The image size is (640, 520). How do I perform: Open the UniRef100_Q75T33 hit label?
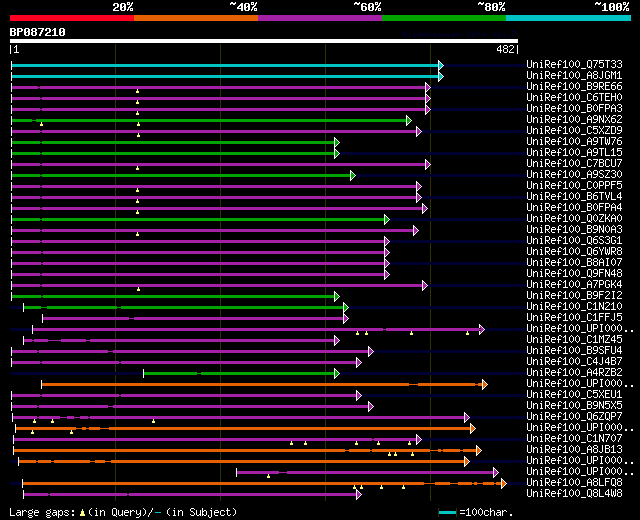tap(574, 64)
